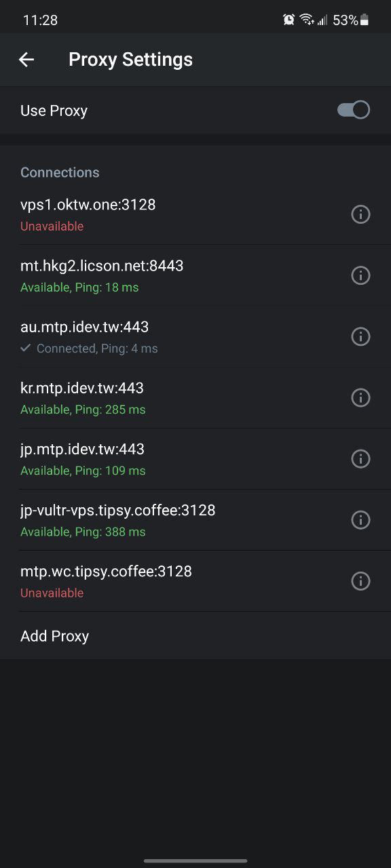Screen dimensions: 391x868
Task: Tap the Use Proxy label row
Action: click(x=195, y=111)
